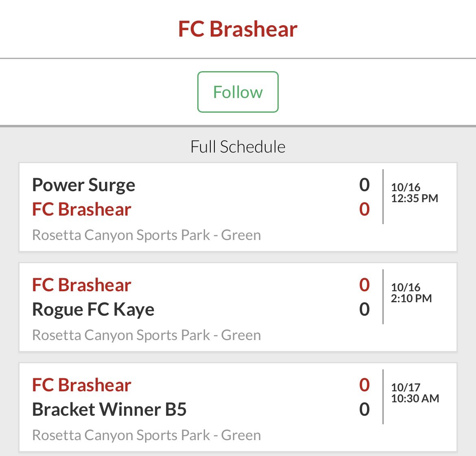Screen dimensions: 476x456
Task: Select FC Brashear red score in 2:10 PM match
Action: pyautogui.click(x=364, y=285)
